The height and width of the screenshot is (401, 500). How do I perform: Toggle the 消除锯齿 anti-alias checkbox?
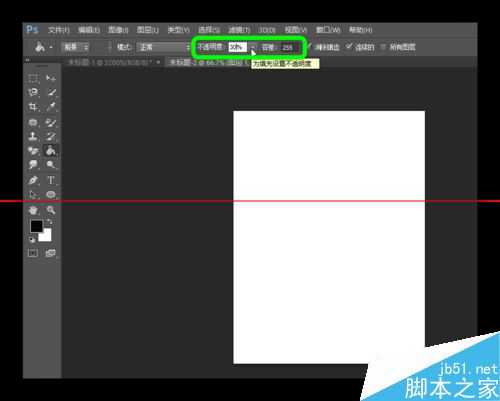(x=309, y=46)
